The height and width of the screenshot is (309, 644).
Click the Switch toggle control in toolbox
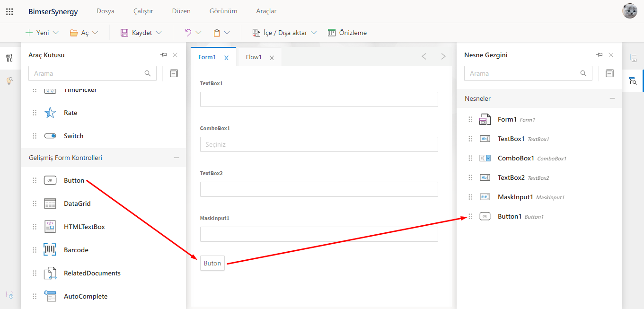[50, 136]
